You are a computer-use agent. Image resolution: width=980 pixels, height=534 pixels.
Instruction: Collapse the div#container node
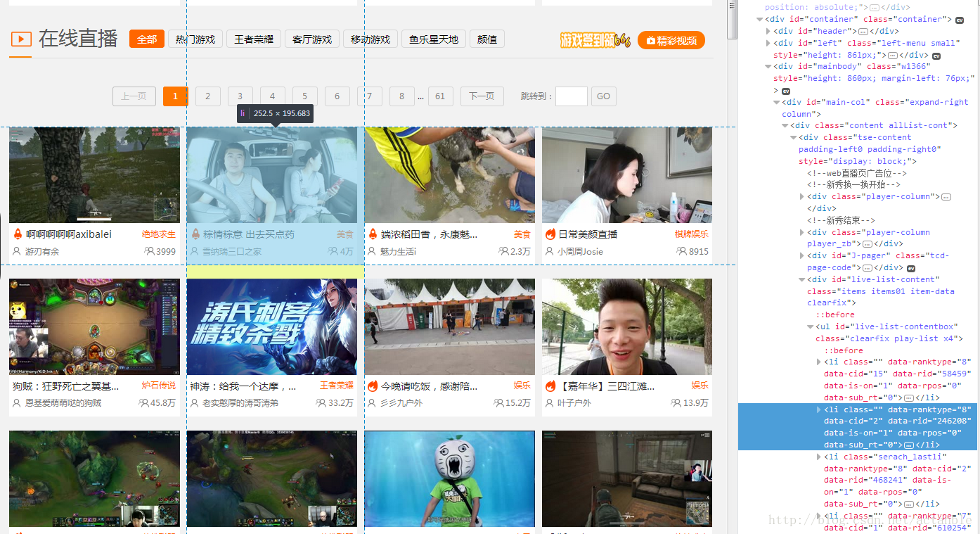coord(760,20)
